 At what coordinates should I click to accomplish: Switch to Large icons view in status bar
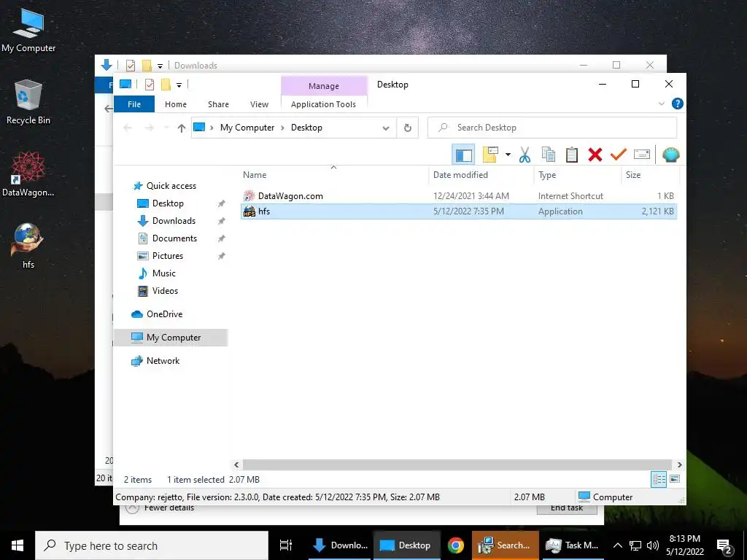[x=675, y=479]
